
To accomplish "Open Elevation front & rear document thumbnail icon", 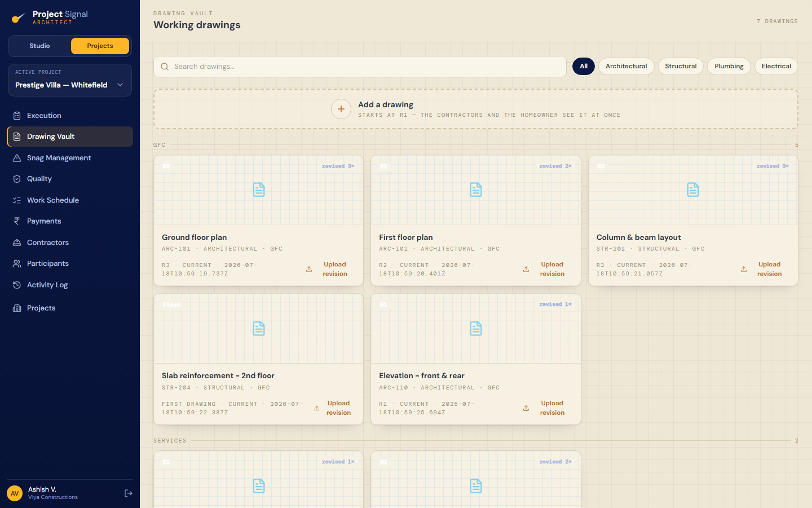I will click(476, 329).
